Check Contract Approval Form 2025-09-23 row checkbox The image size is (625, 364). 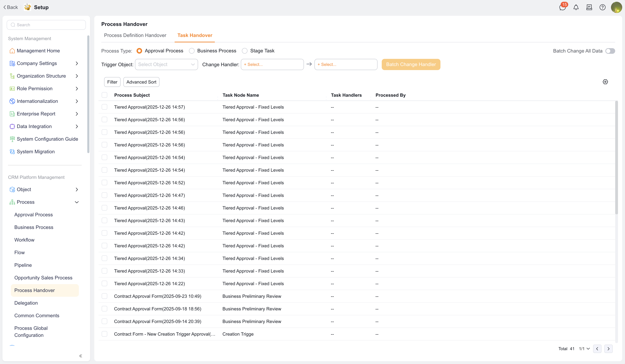pos(104,296)
